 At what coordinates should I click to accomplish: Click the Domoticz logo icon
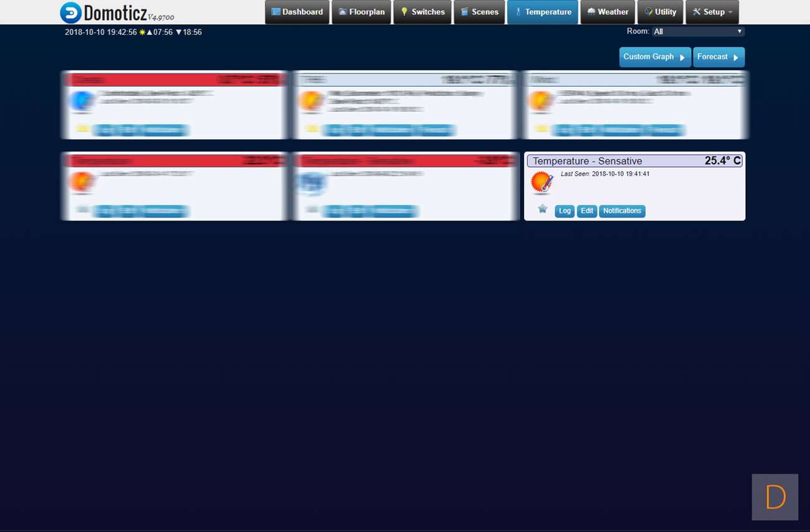pos(70,12)
